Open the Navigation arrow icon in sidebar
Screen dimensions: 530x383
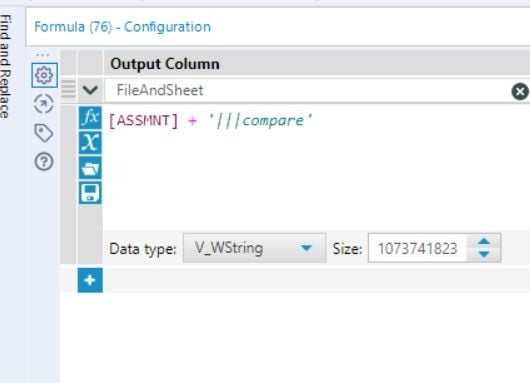coord(44,104)
